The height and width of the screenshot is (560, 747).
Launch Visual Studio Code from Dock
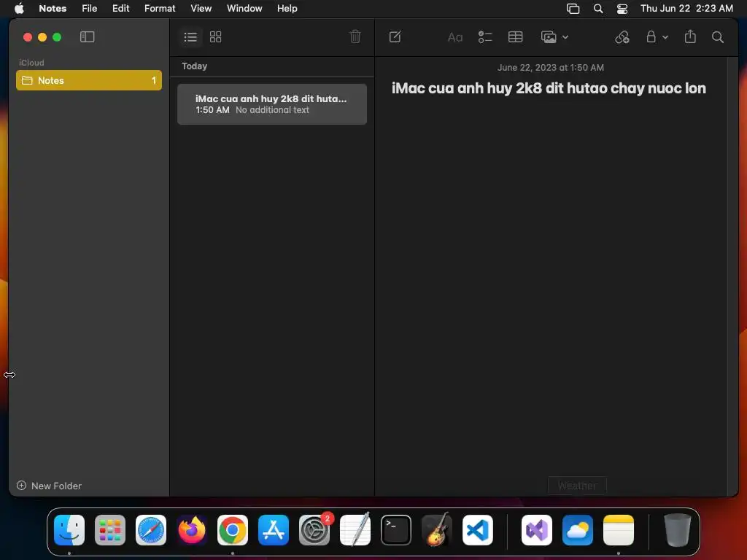pyautogui.click(x=478, y=530)
